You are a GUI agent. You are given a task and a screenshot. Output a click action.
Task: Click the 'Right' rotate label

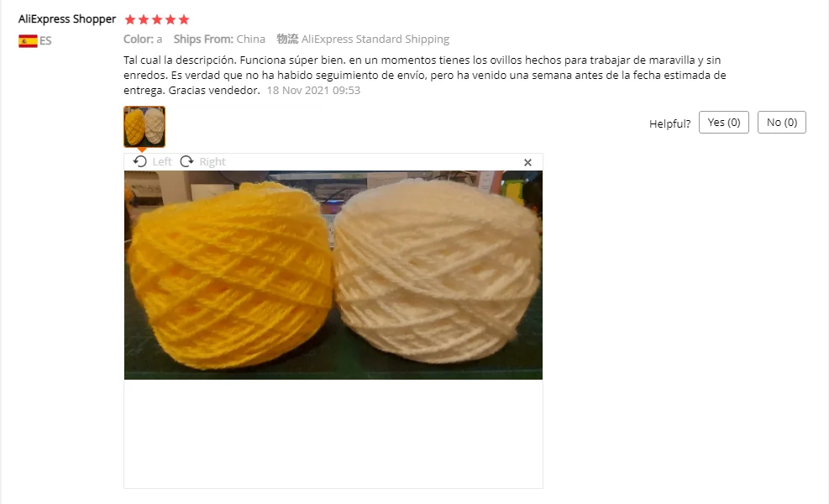(212, 162)
